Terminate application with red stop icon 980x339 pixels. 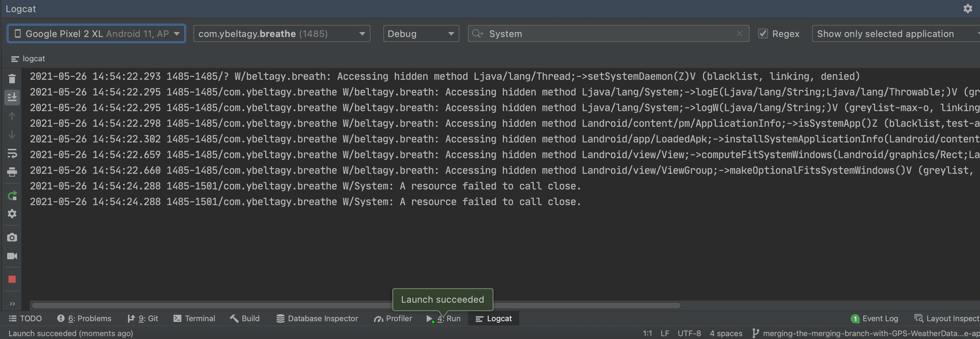[12, 280]
